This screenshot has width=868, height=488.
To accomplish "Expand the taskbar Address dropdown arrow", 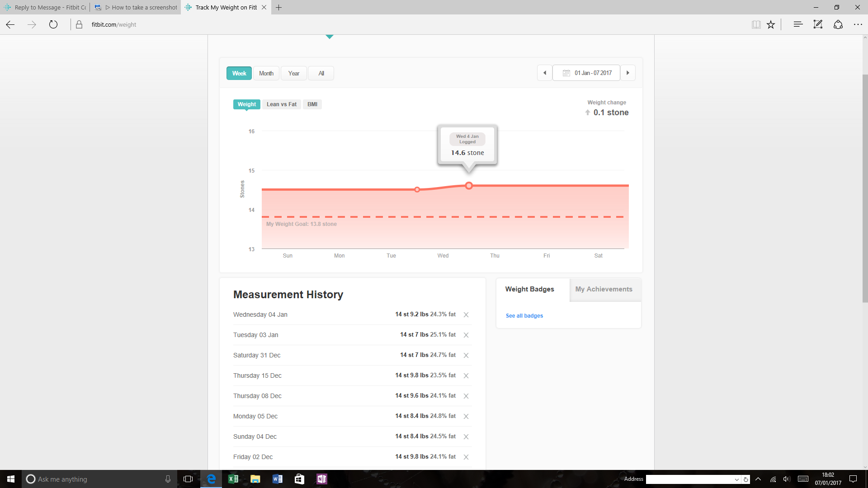I will point(736,479).
